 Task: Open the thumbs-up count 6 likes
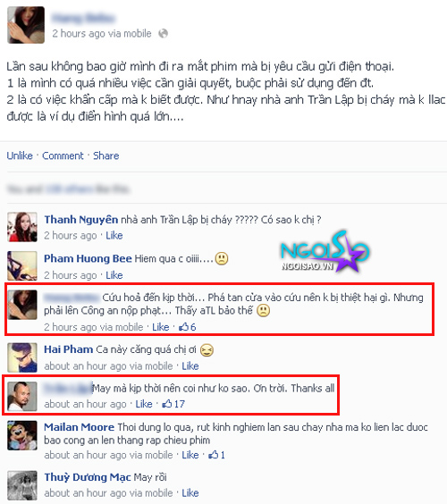187,327
